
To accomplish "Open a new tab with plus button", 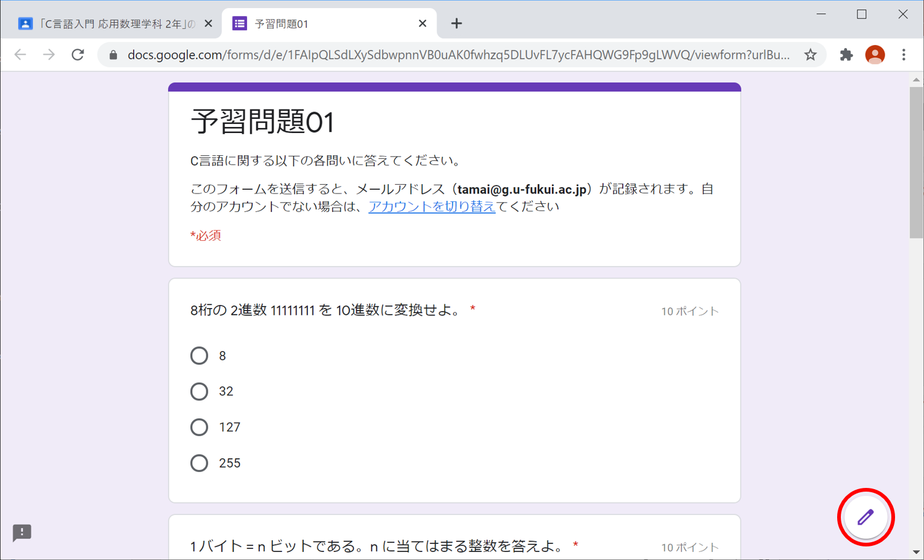I will (x=456, y=23).
